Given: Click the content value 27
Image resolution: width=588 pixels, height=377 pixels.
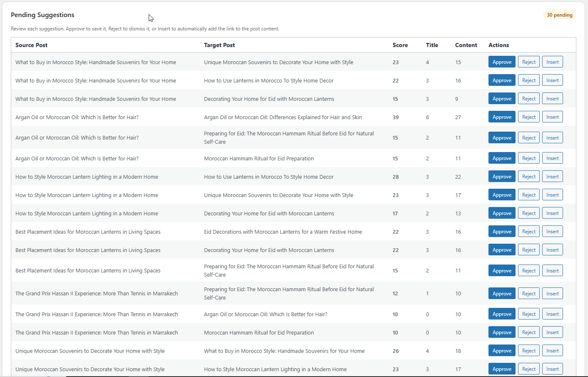Looking at the screenshot, I should coord(458,117).
